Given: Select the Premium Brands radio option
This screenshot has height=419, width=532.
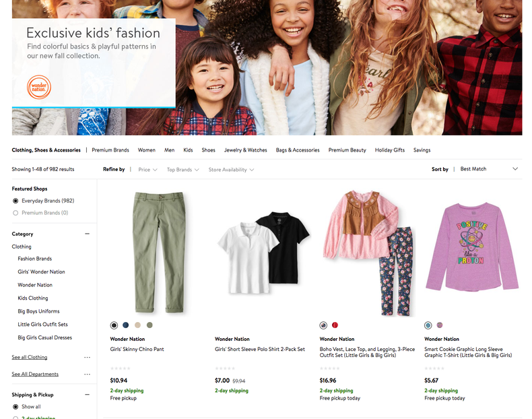Looking at the screenshot, I should (15, 213).
